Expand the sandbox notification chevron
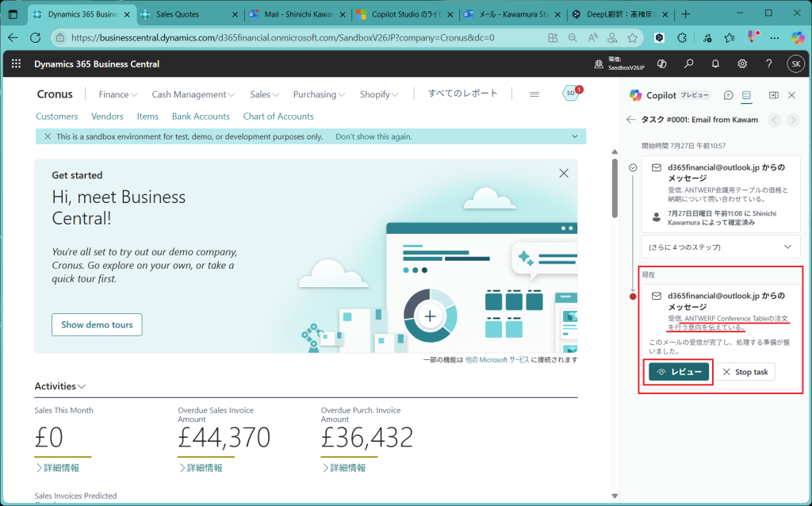Screen dimensions: 812x506 pos(575,136)
